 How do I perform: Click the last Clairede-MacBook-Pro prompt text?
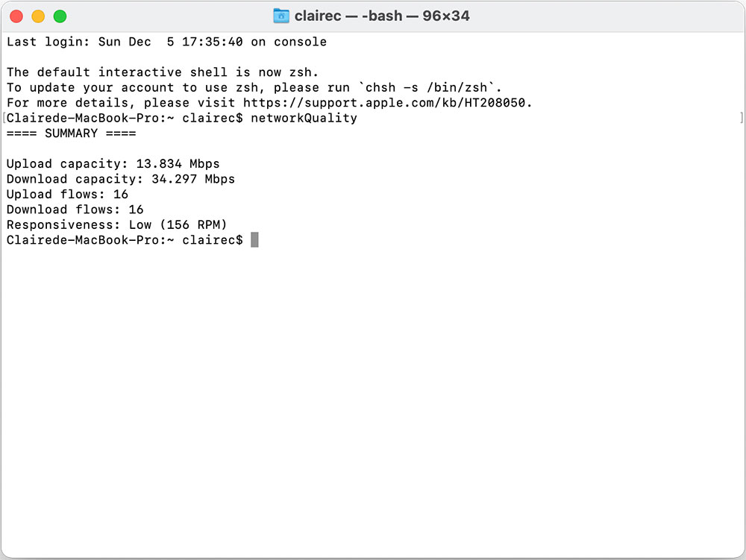coord(125,239)
